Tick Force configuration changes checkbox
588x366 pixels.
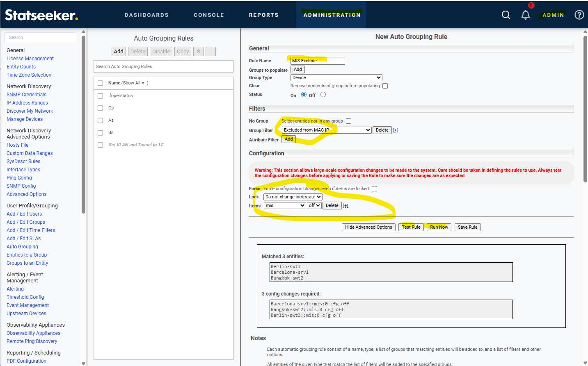pos(374,189)
